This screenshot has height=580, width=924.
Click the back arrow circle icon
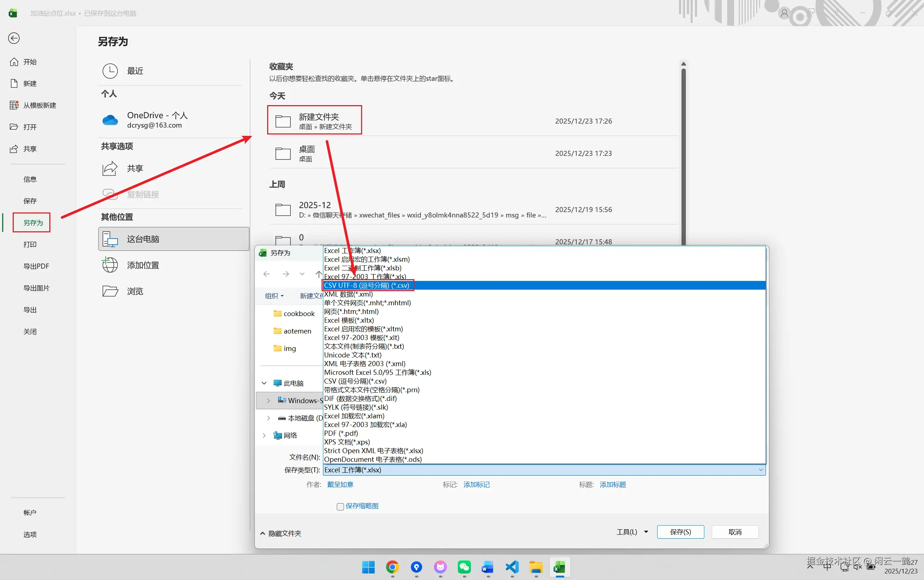[14, 38]
